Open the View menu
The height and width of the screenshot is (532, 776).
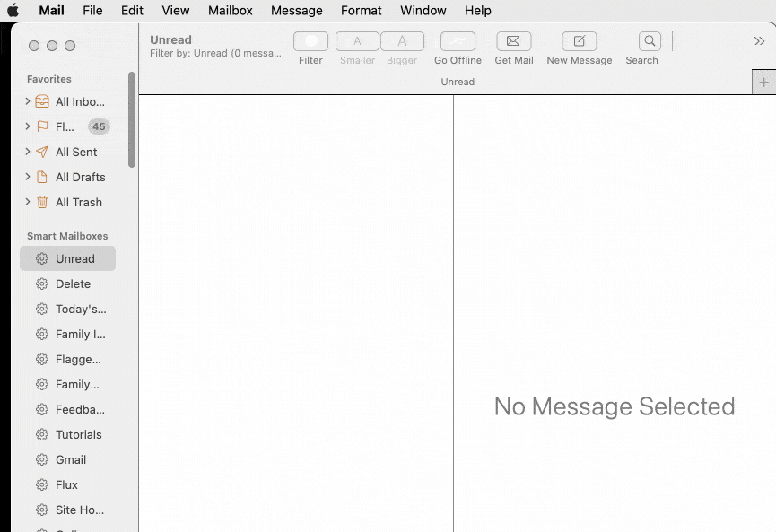coord(176,11)
